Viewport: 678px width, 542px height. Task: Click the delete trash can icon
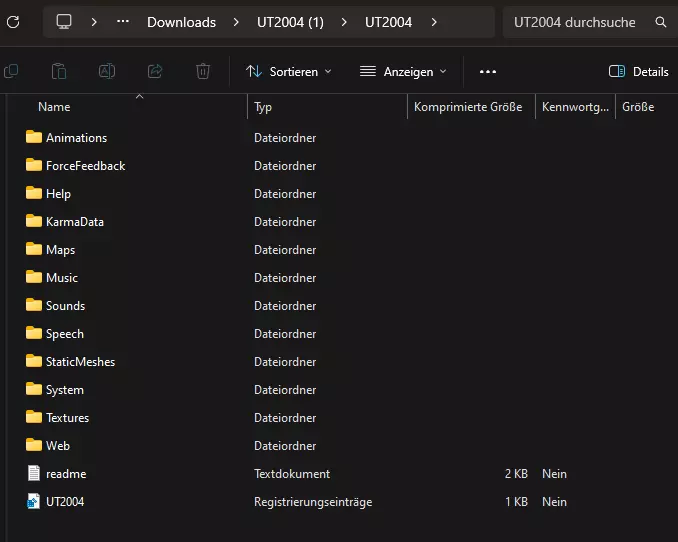[x=203, y=71]
